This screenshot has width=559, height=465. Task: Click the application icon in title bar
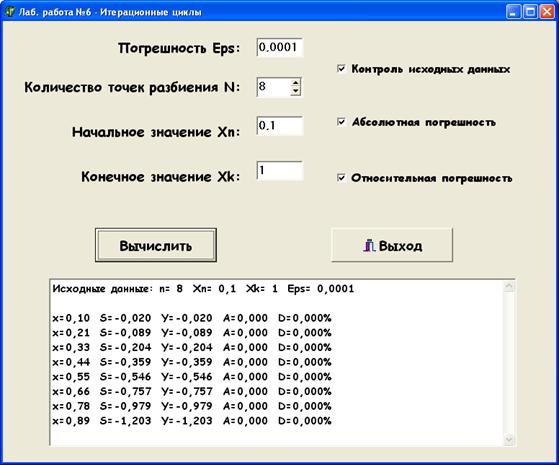[x=10, y=12]
